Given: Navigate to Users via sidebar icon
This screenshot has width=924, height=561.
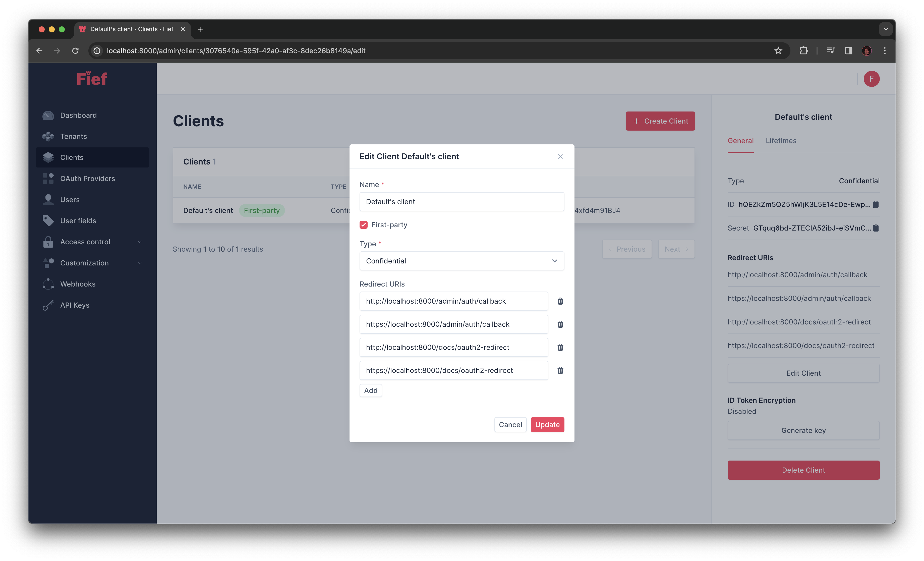Looking at the screenshot, I should pyautogui.click(x=70, y=199).
